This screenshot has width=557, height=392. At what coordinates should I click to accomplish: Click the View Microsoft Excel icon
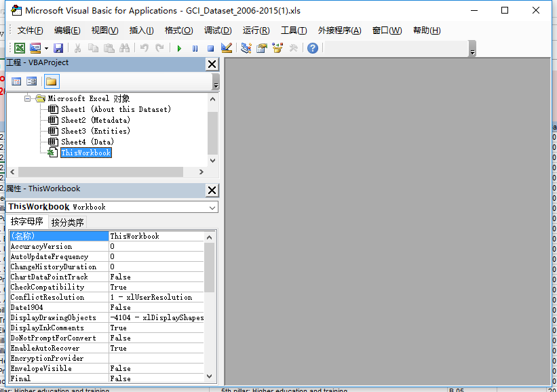20,48
